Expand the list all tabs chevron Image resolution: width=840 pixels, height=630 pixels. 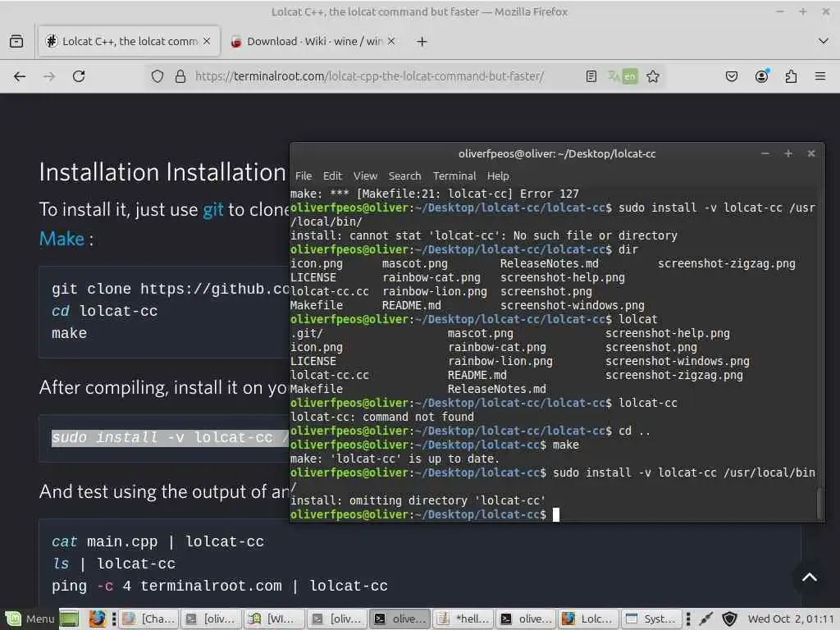click(824, 41)
